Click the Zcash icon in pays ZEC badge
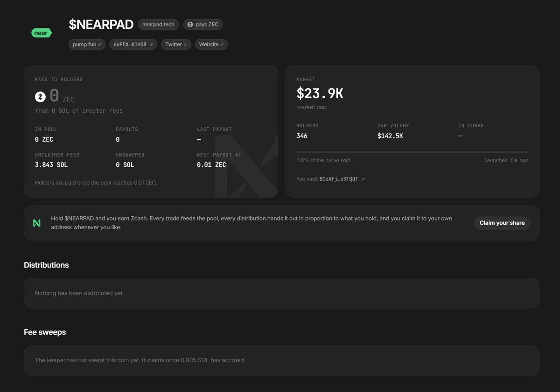Image resolution: width=560 pixels, height=392 pixels. (x=190, y=24)
